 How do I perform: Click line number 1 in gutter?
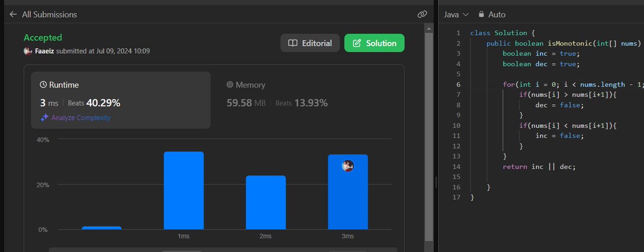coord(458,33)
